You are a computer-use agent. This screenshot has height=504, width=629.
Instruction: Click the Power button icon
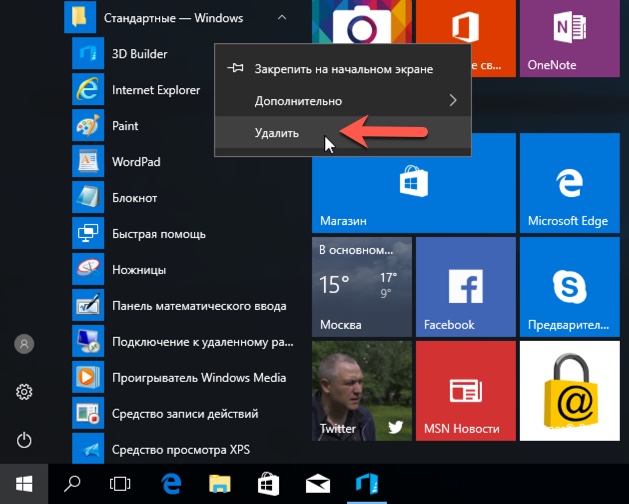click(x=24, y=440)
